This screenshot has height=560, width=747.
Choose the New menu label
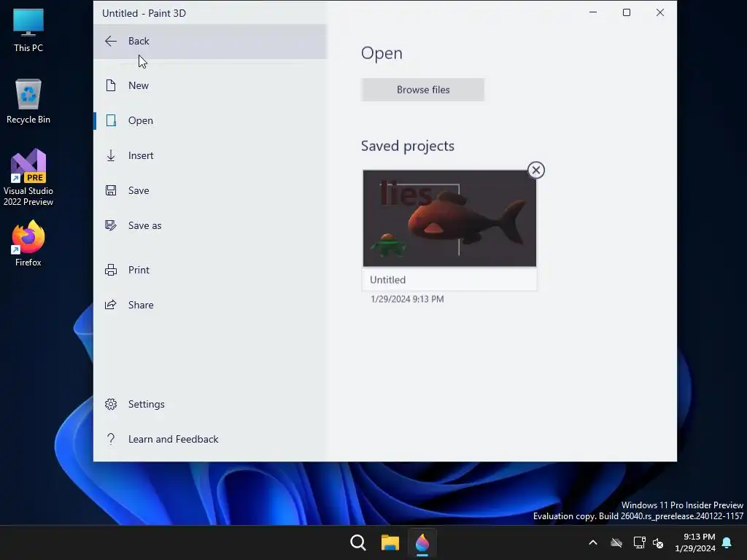(139, 85)
